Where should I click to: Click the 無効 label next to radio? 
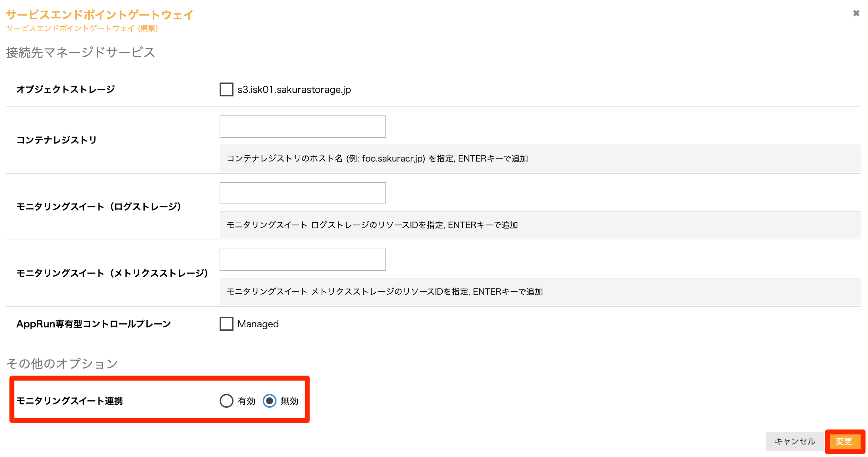click(x=289, y=401)
